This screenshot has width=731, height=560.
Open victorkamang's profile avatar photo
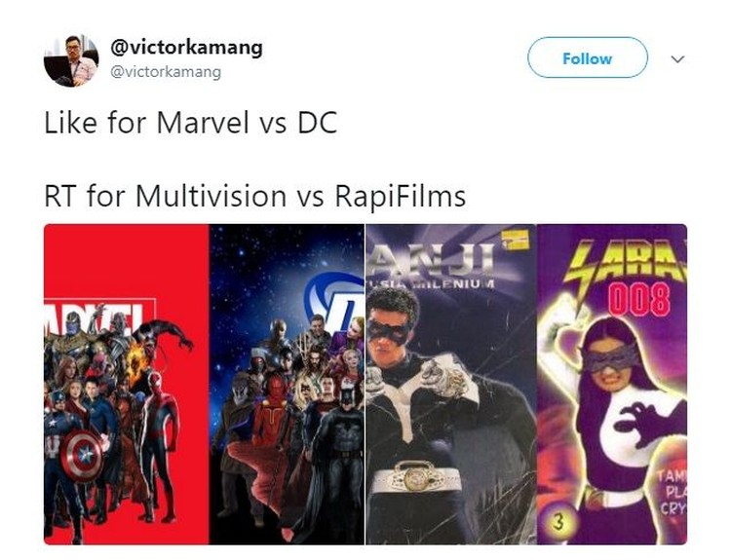[x=71, y=60]
